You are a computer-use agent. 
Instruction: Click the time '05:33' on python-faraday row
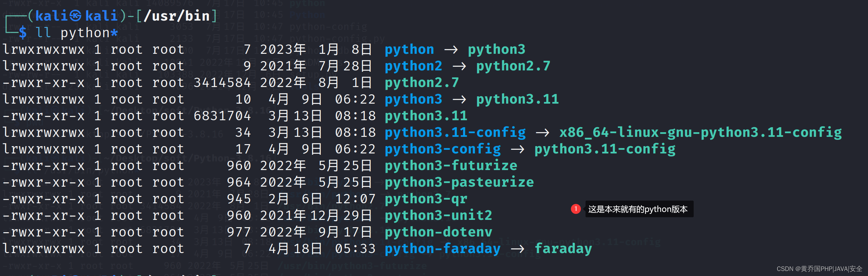click(x=355, y=249)
